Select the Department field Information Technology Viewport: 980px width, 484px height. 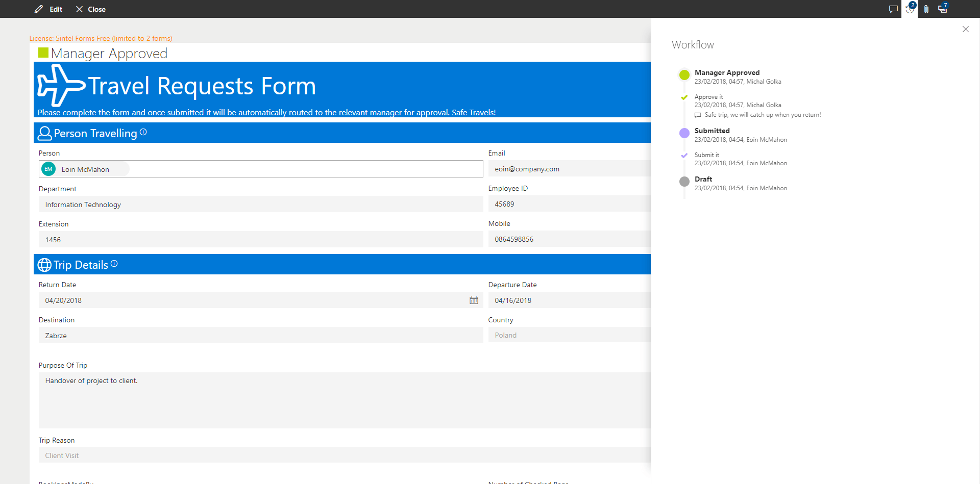pyautogui.click(x=261, y=204)
